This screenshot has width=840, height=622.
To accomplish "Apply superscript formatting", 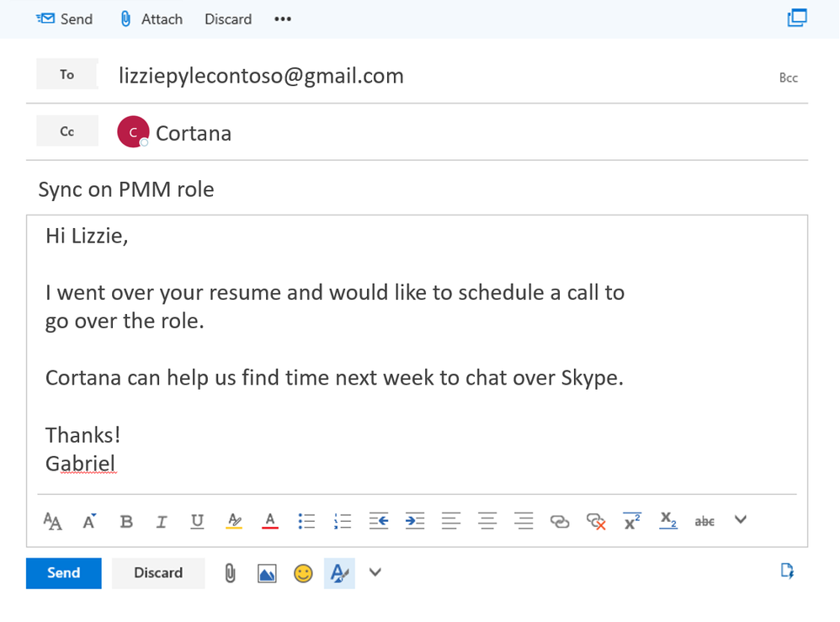I will click(x=632, y=520).
